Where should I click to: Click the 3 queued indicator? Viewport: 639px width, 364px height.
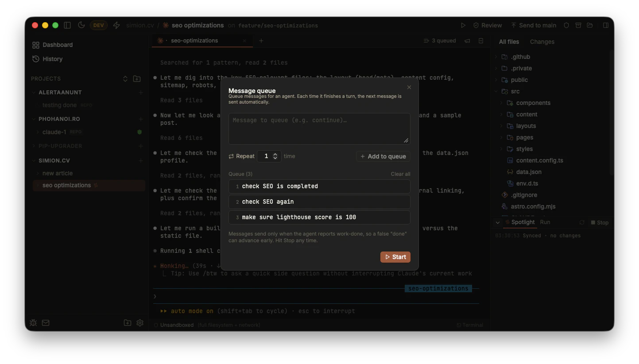[x=440, y=41]
